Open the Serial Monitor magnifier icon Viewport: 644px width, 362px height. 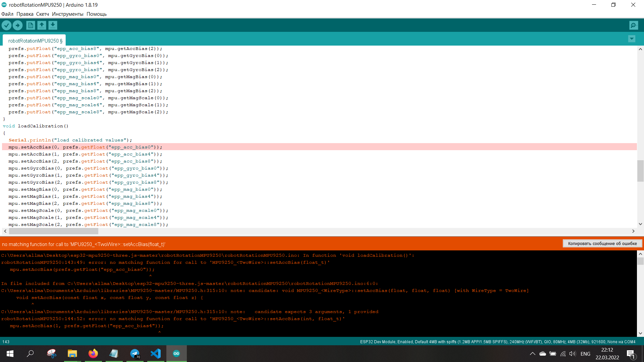point(633,25)
